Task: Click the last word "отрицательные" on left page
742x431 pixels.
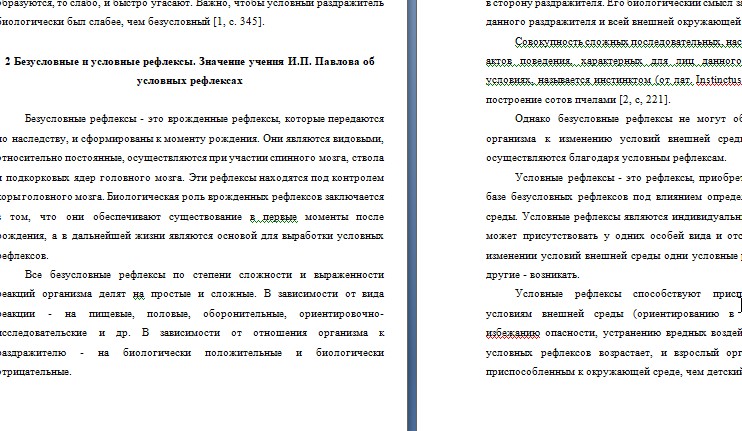Action: [36, 370]
